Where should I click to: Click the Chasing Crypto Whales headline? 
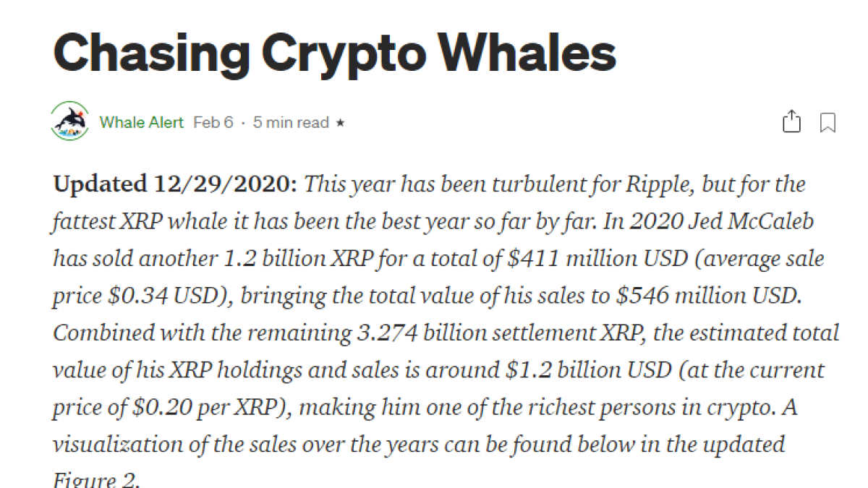pos(334,52)
